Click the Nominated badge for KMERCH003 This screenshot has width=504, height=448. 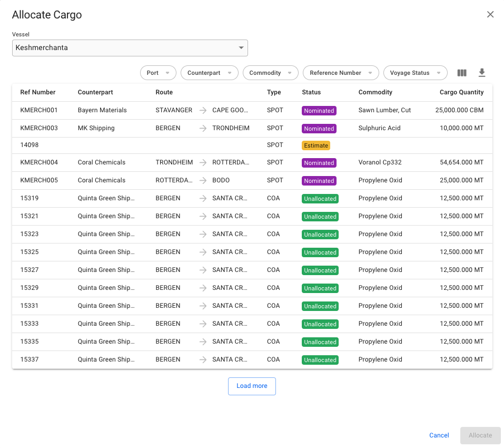point(319,129)
